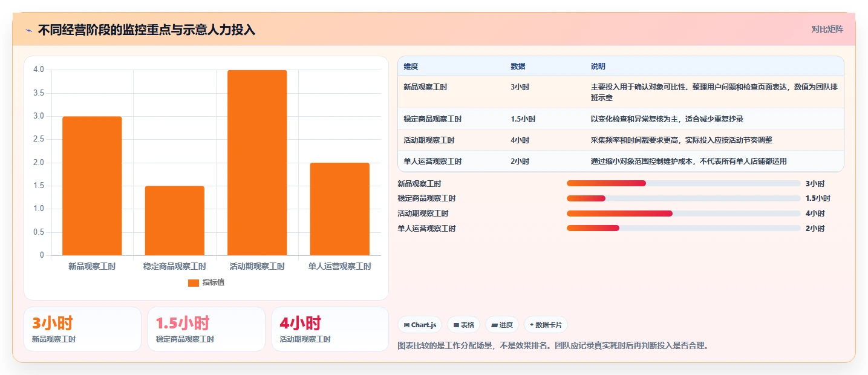The width and height of the screenshot is (868, 375).
Task: Click the 稳定商品观察工时 chart bar
Action: 175,221
